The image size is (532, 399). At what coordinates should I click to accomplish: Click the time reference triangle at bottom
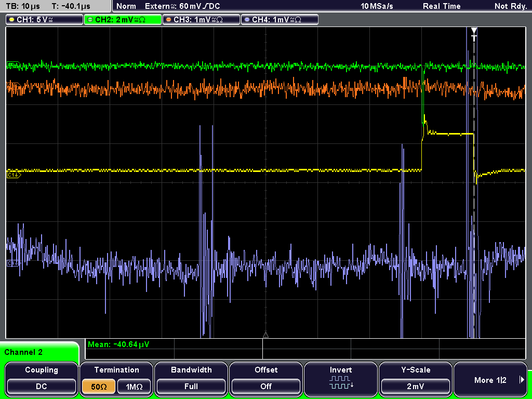coord(265,335)
